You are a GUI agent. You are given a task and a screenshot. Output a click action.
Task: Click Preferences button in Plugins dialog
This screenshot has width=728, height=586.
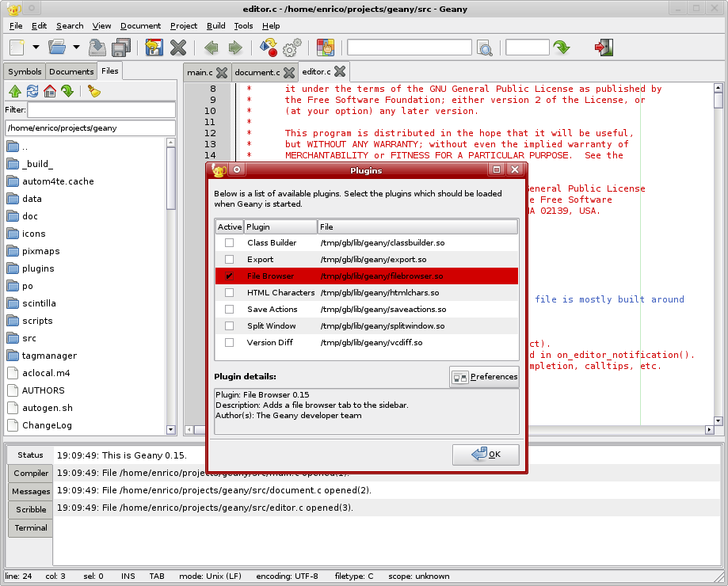pyautogui.click(x=484, y=377)
